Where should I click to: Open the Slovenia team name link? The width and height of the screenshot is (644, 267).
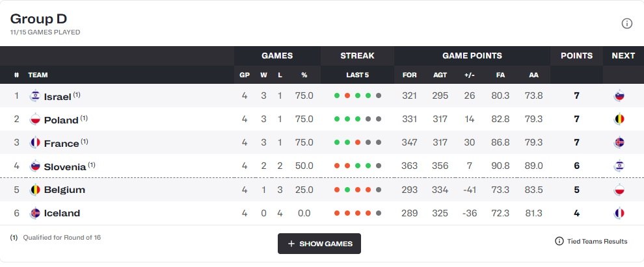click(65, 166)
